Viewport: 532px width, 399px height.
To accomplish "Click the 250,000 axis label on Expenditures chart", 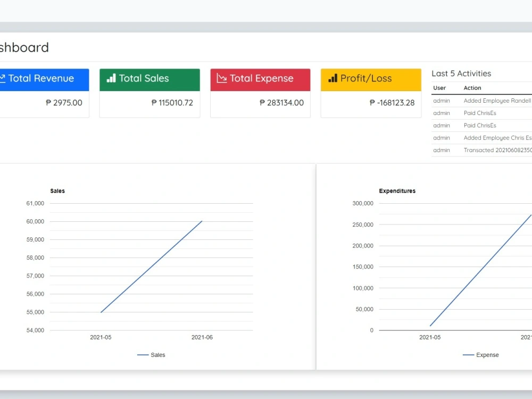I will click(x=363, y=225).
